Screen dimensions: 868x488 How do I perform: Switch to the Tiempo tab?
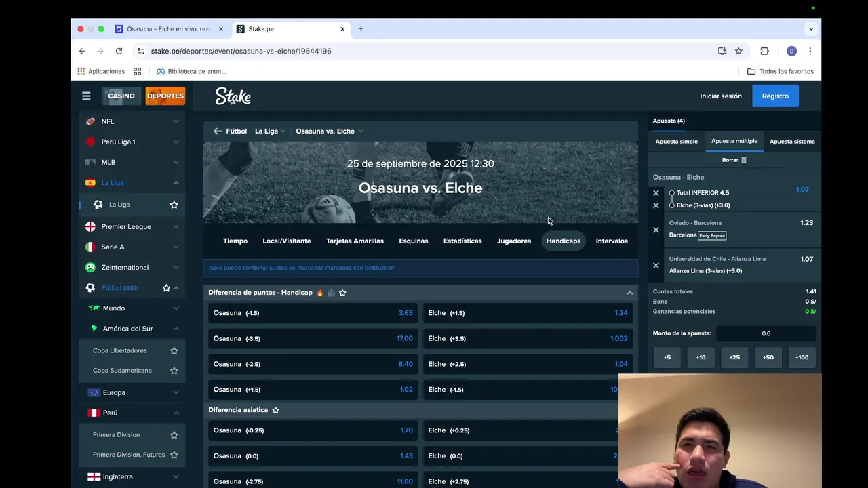click(235, 241)
